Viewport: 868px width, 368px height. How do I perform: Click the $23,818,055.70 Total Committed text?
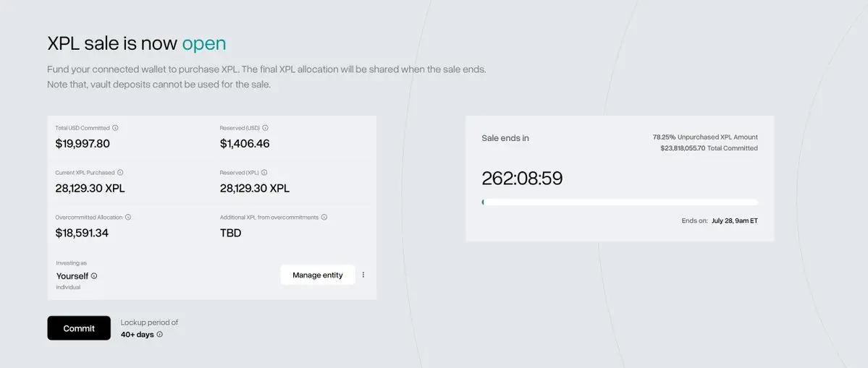(x=709, y=148)
